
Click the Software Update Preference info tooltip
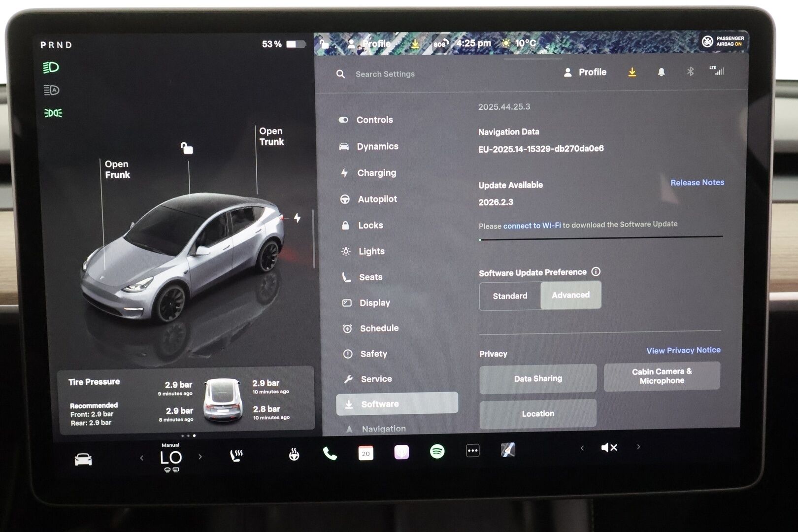pyautogui.click(x=596, y=271)
